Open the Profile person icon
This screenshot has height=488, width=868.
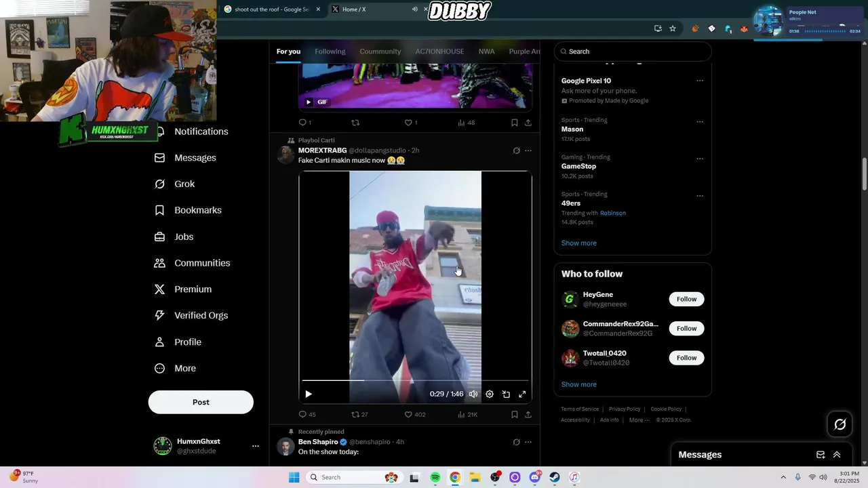point(159,342)
